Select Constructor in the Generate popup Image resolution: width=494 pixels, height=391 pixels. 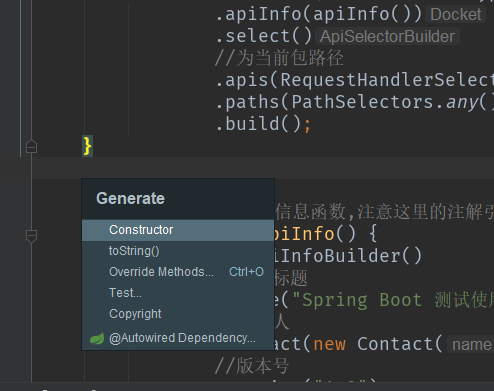pos(178,230)
